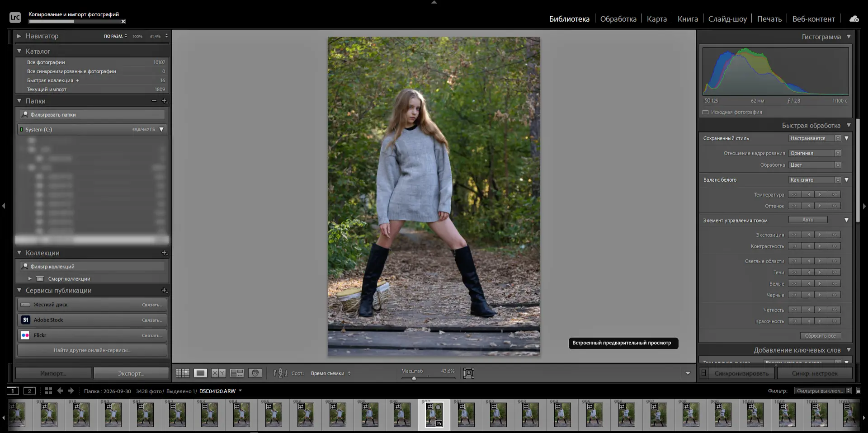Open the Обработка module tab
Image resolution: width=868 pixels, height=433 pixels.
pyautogui.click(x=618, y=19)
